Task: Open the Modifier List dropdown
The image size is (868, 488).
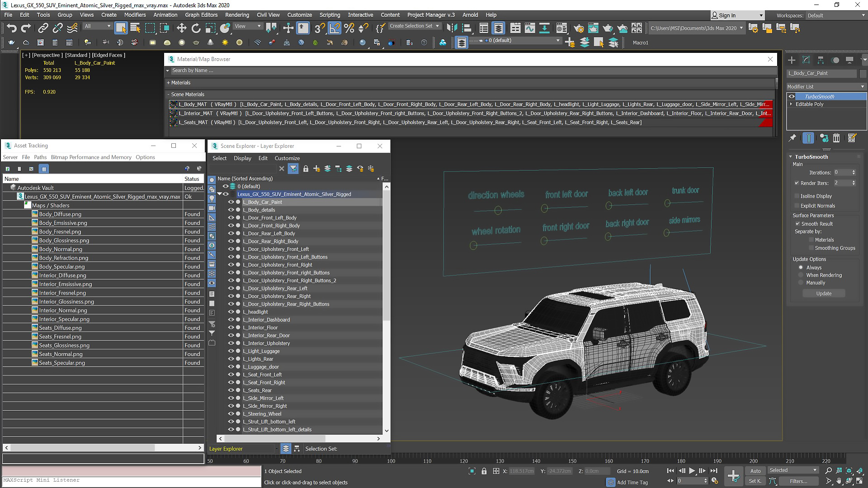Action: click(826, 86)
